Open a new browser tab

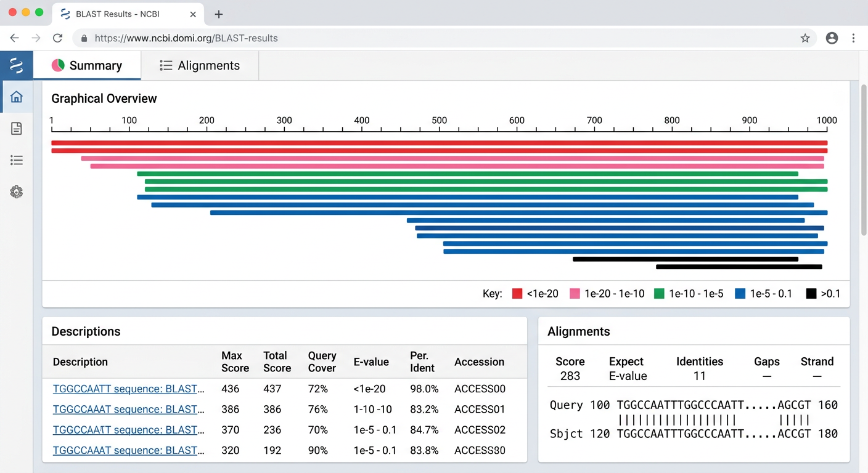[219, 14]
